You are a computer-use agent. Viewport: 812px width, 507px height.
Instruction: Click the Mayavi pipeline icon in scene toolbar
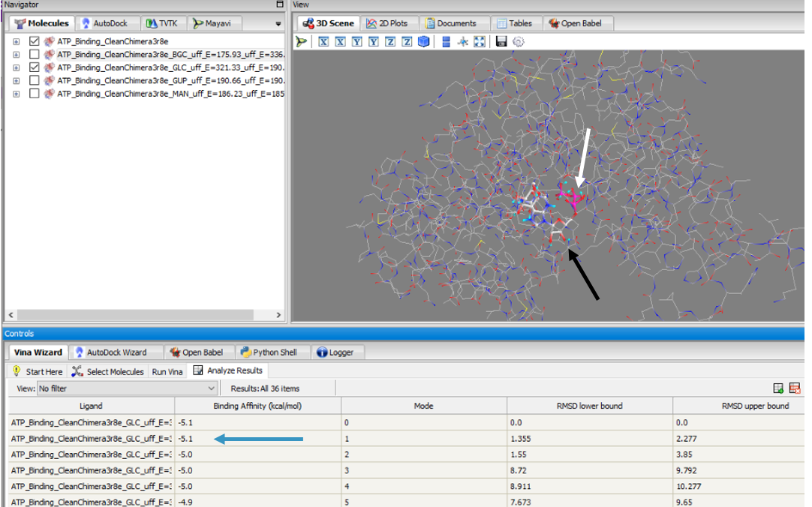(301, 42)
